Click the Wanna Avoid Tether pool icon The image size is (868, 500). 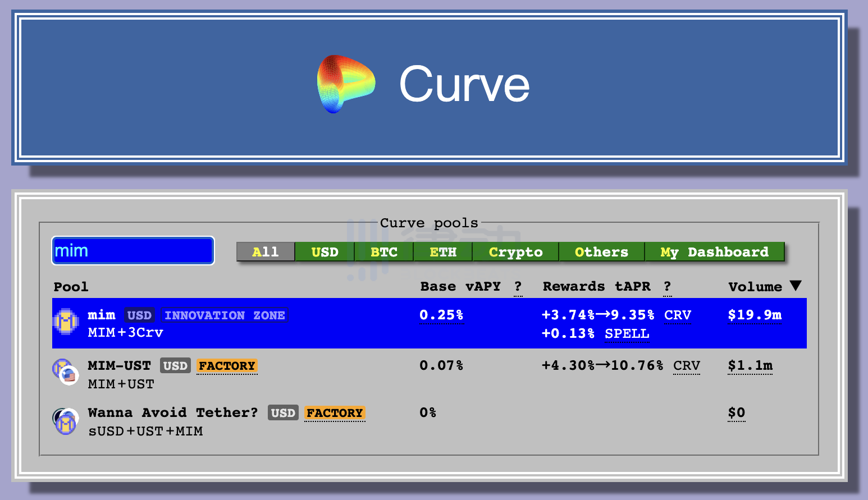[x=65, y=421]
